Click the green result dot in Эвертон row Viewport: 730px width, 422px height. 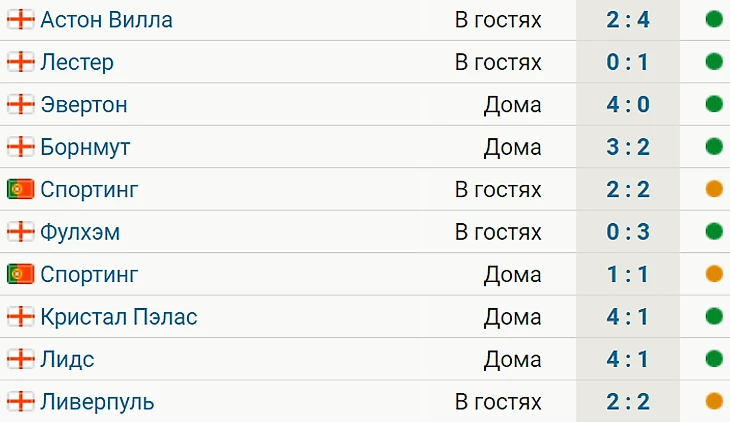pos(714,104)
